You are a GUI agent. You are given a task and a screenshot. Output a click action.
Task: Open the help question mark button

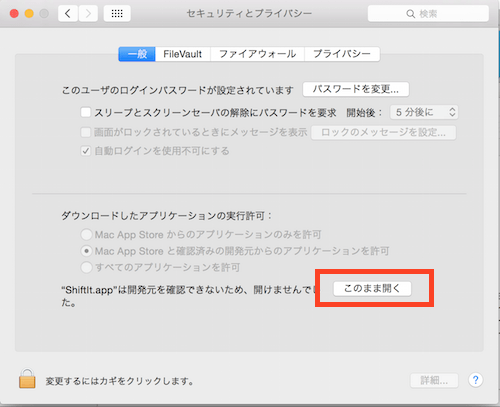[476, 380]
